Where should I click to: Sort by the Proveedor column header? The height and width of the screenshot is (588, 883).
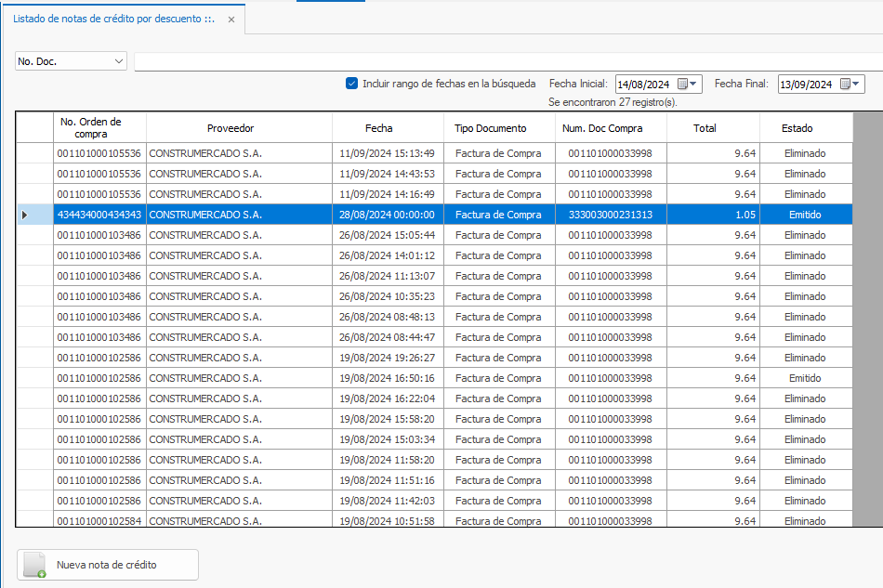coord(230,128)
